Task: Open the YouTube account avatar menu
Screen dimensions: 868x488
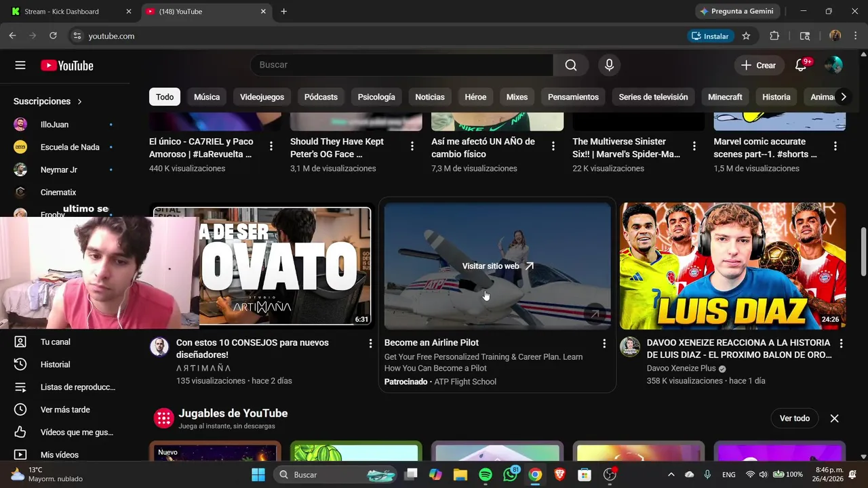Action: [x=833, y=65]
